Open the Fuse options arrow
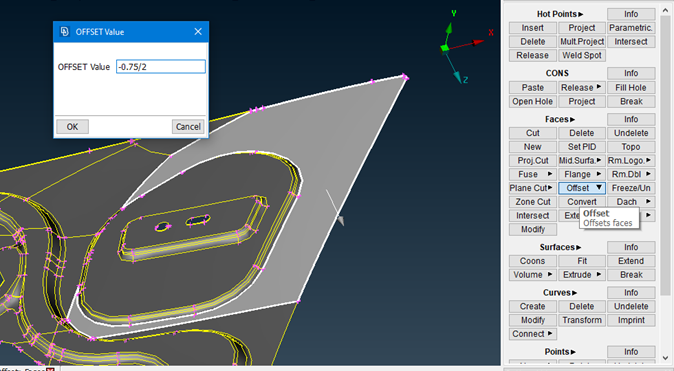Image resolution: width=674 pixels, height=371 pixels. (550, 174)
